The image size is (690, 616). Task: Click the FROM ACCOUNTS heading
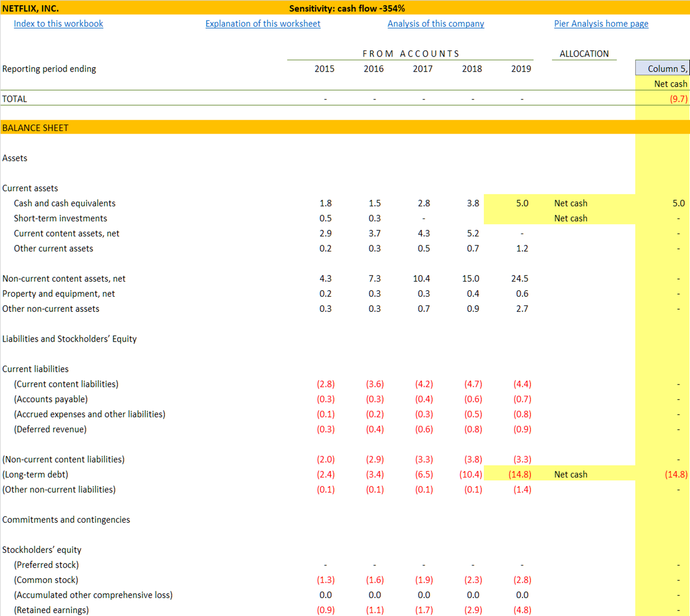[411, 54]
